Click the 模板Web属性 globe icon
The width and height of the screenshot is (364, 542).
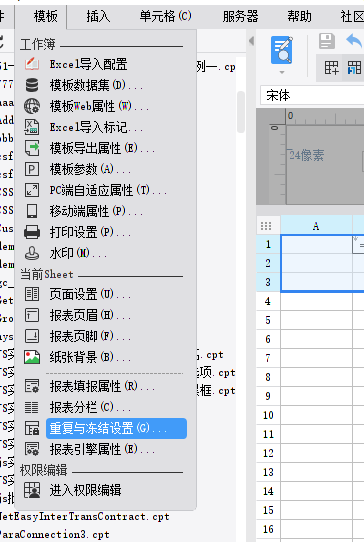(x=32, y=106)
